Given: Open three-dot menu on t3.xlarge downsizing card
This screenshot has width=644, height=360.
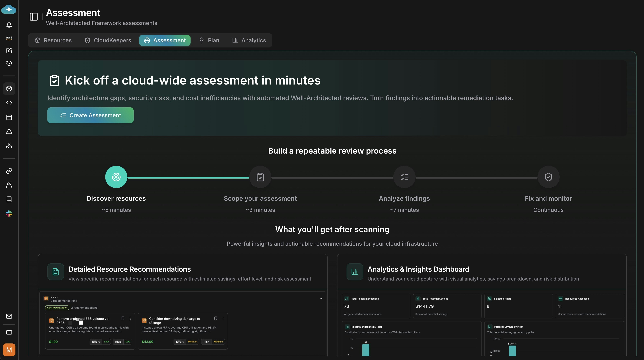Looking at the screenshot, I should [223, 318].
